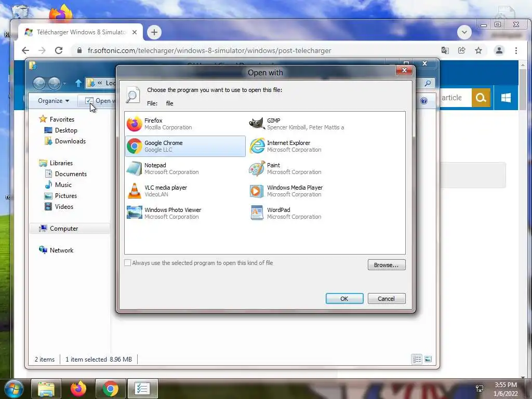Image resolution: width=532 pixels, height=399 pixels.
Task: Choose the GIMP program icon
Action: [x=257, y=124]
